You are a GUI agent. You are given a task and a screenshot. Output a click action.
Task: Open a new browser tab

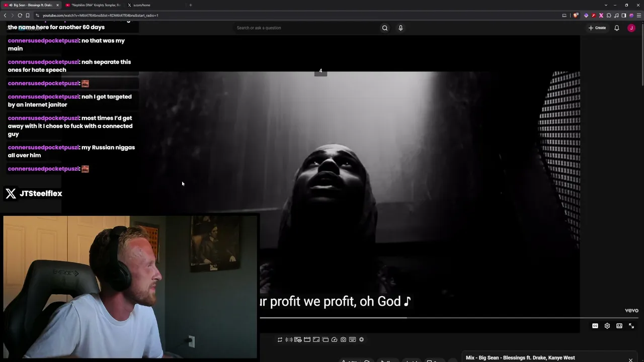[190, 5]
